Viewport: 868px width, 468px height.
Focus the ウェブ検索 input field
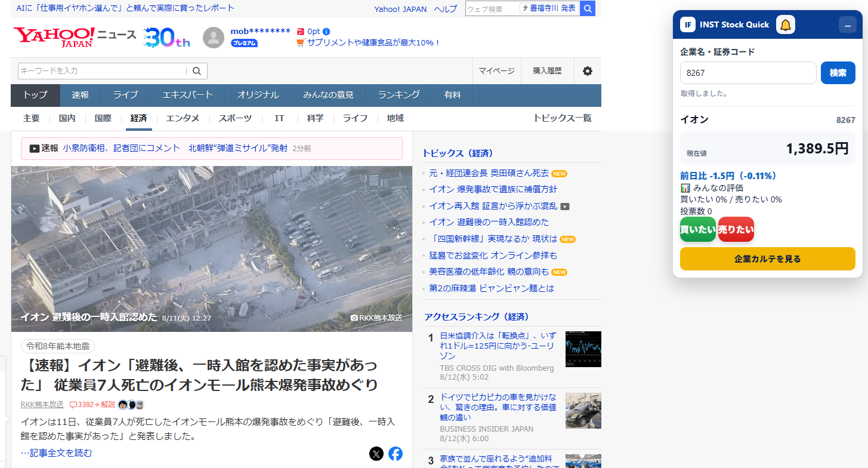pyautogui.click(x=493, y=8)
